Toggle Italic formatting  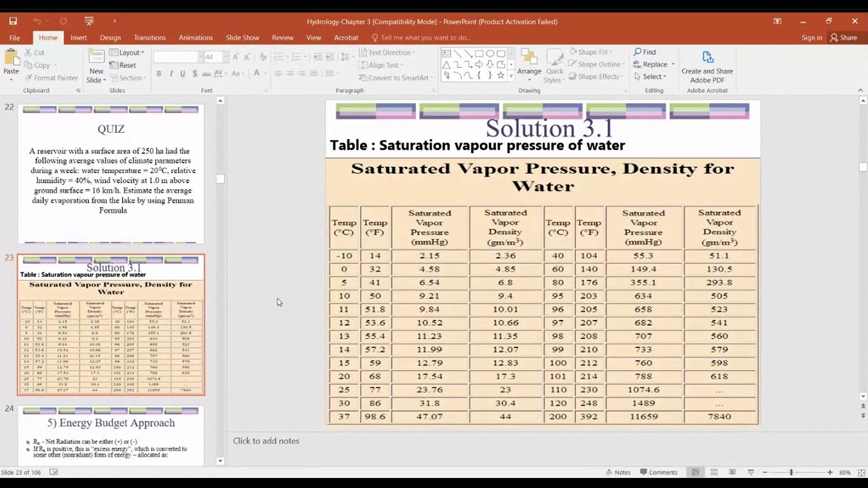tap(171, 74)
